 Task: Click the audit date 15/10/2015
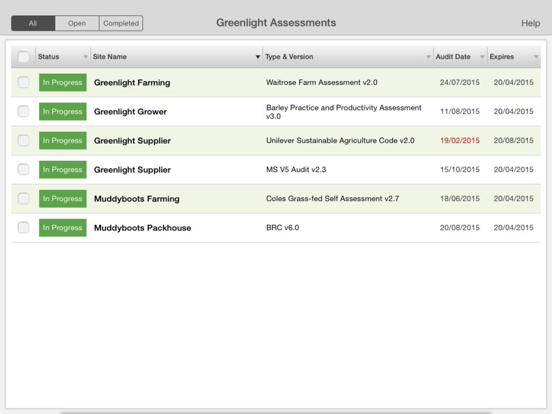(x=460, y=170)
